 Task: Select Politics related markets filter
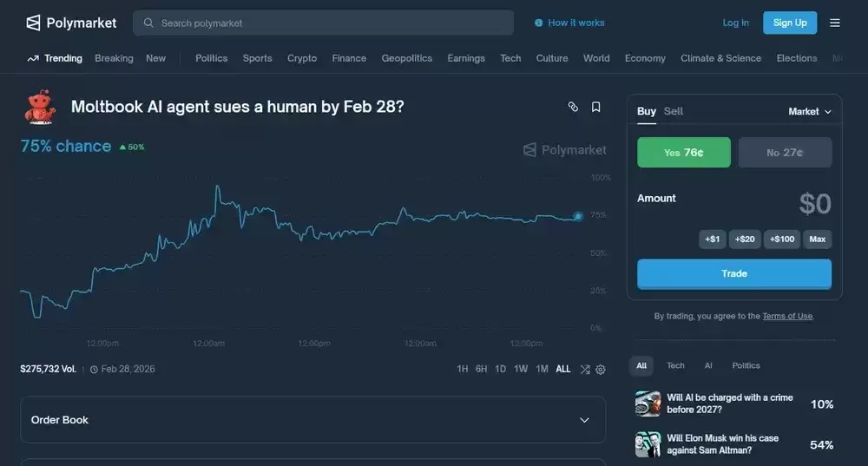point(746,366)
